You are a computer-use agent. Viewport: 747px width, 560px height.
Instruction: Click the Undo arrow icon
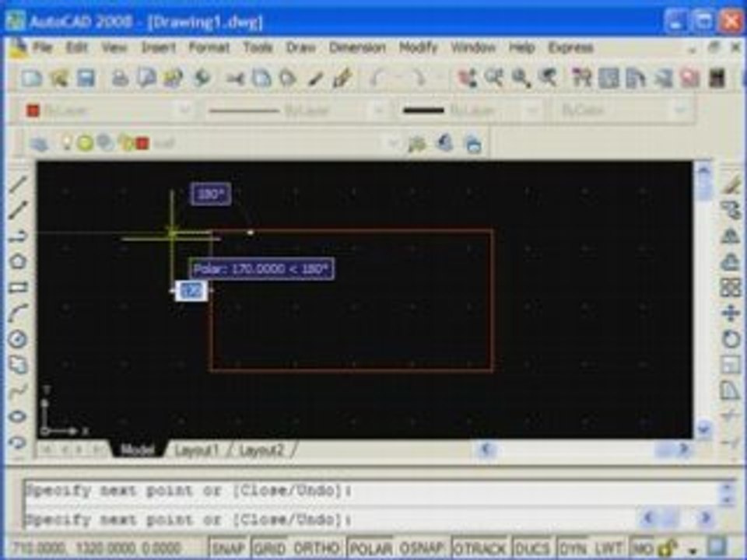tap(377, 78)
